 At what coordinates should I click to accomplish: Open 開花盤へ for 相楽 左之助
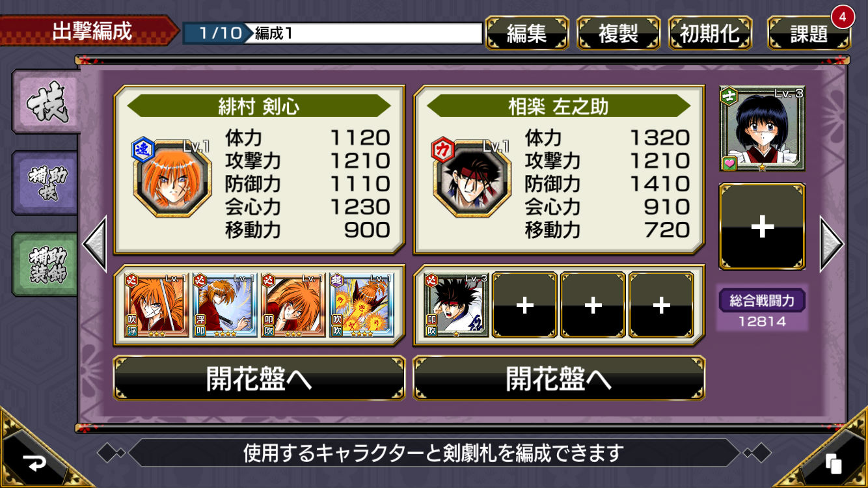coord(559,378)
